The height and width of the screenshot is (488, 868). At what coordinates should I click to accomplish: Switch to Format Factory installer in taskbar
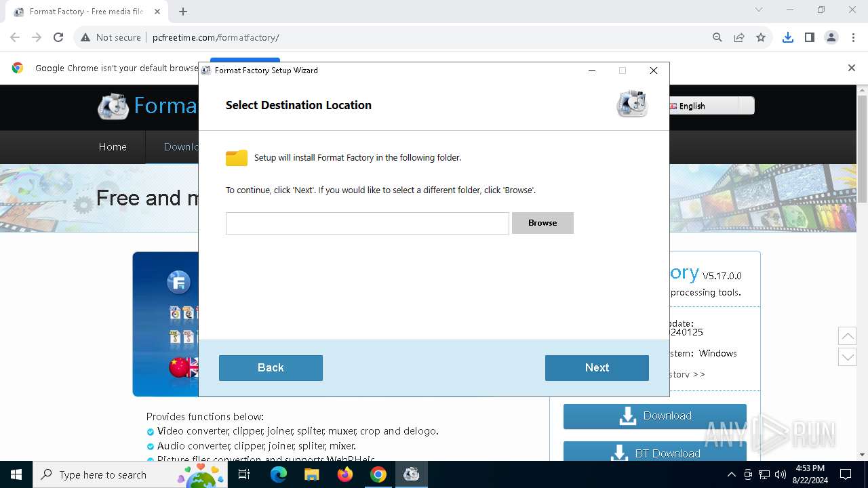coord(411,474)
